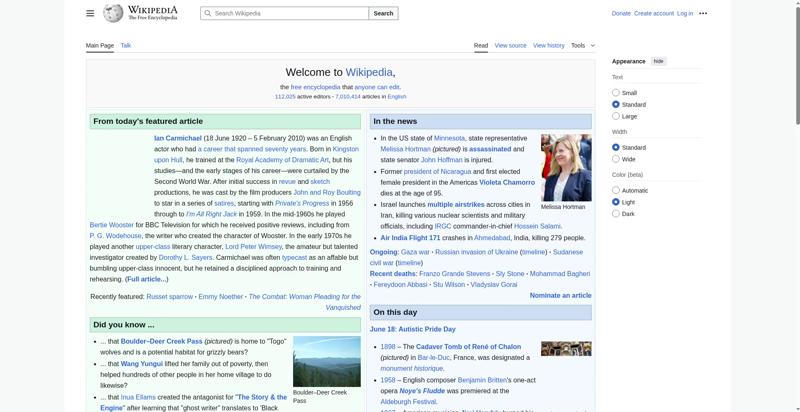Screen dimensions: 800x412
Task: Open the Noye's Fludde link
Action: [x=421, y=391]
